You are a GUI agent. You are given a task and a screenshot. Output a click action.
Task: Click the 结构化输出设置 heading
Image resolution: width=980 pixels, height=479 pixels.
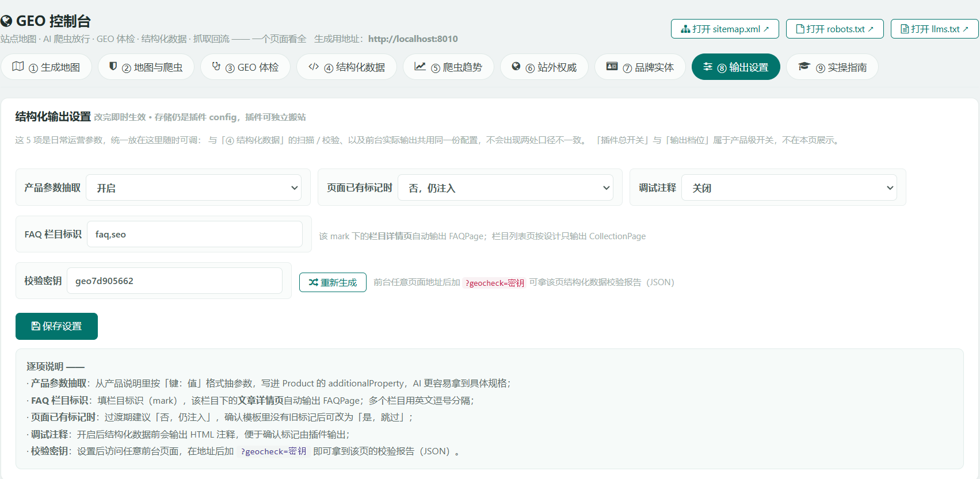tap(53, 116)
